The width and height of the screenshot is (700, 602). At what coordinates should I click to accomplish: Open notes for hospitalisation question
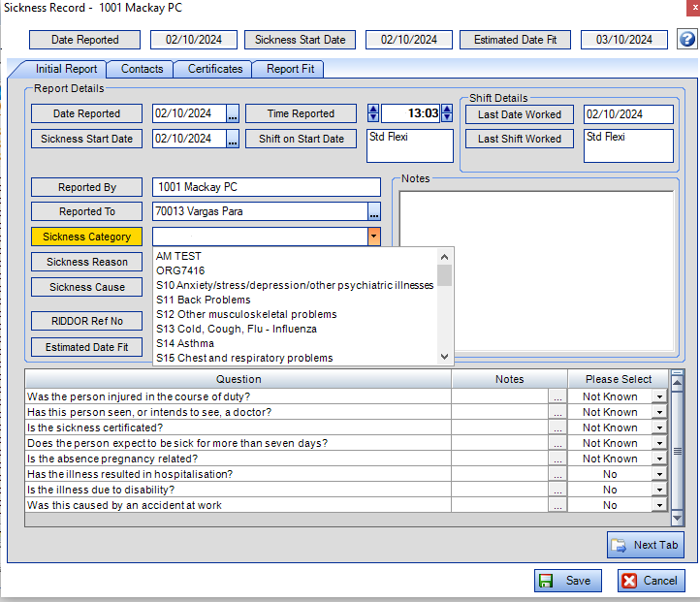coord(557,474)
